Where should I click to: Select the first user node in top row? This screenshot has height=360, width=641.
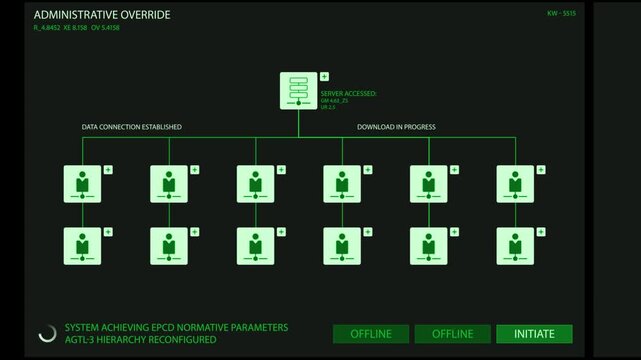coord(82,184)
